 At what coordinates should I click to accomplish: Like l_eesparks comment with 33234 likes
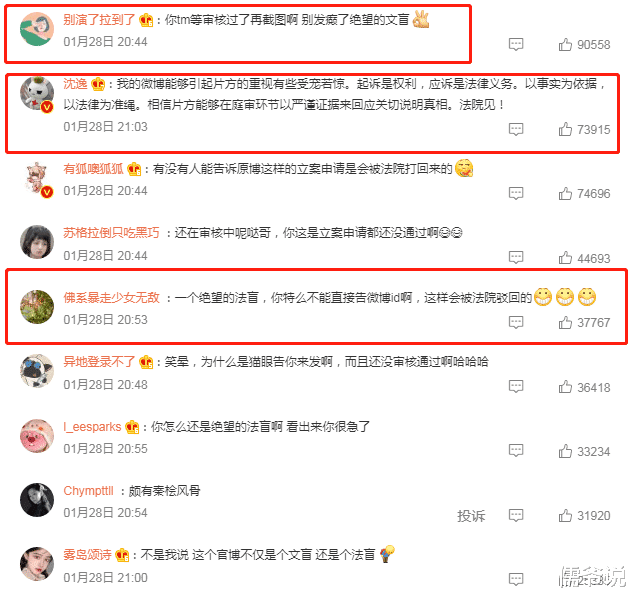pos(565,451)
